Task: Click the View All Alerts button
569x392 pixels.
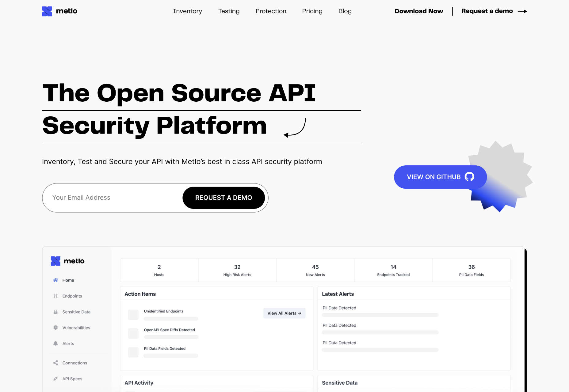Action: click(x=284, y=313)
